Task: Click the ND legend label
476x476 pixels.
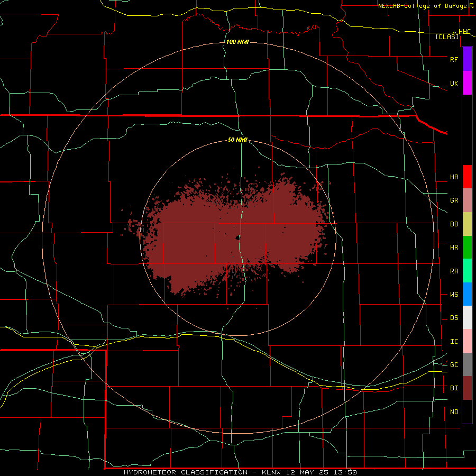Action: pyautogui.click(x=454, y=412)
